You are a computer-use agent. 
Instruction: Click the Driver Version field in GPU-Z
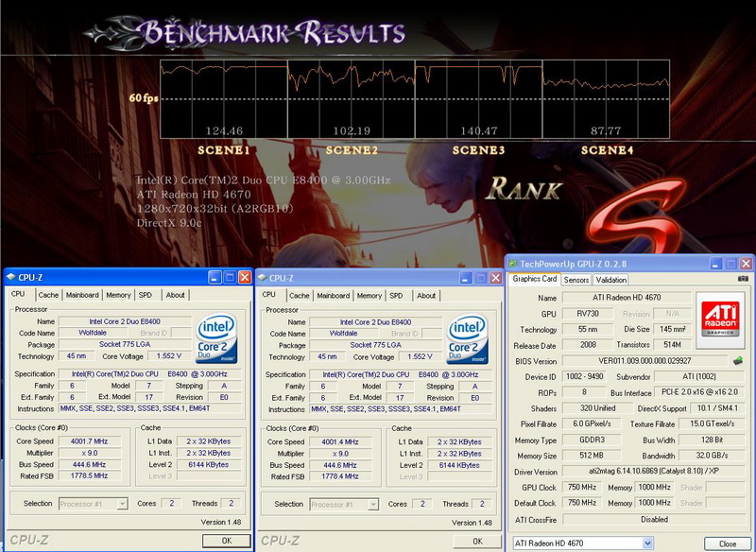654,471
